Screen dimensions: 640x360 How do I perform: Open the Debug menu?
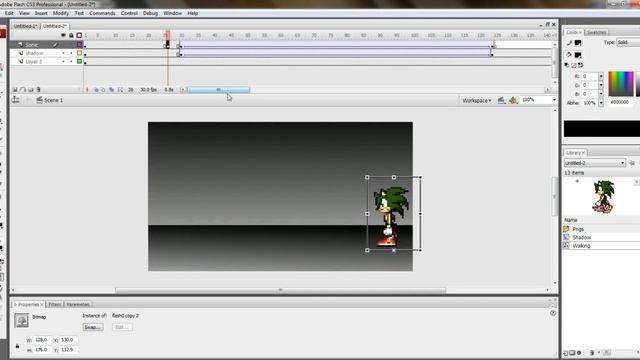150,13
